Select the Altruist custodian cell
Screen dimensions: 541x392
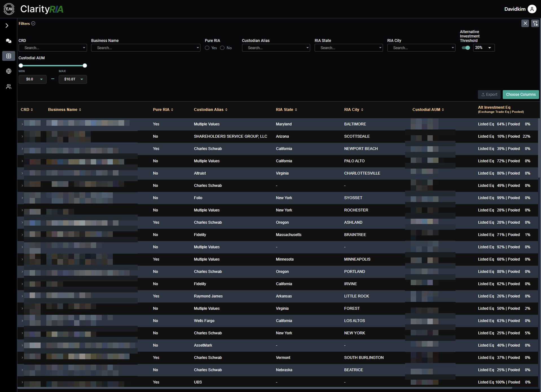(x=200, y=173)
